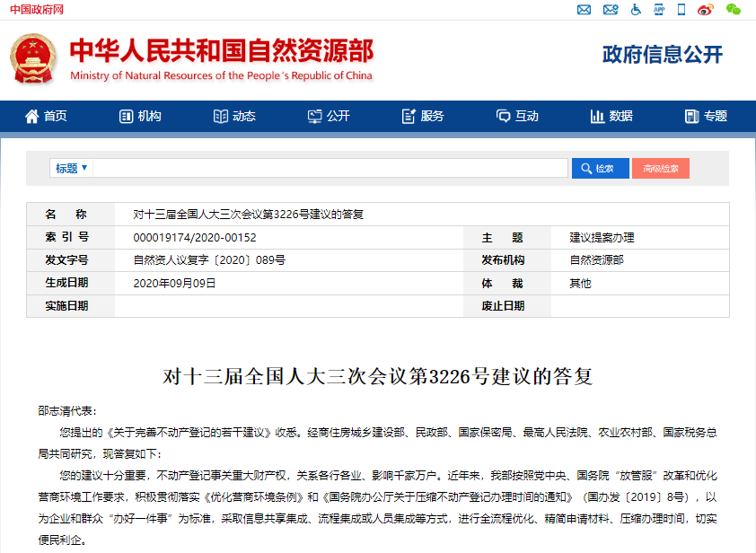
Task: Click the national emblem logo
Action: coord(33,58)
